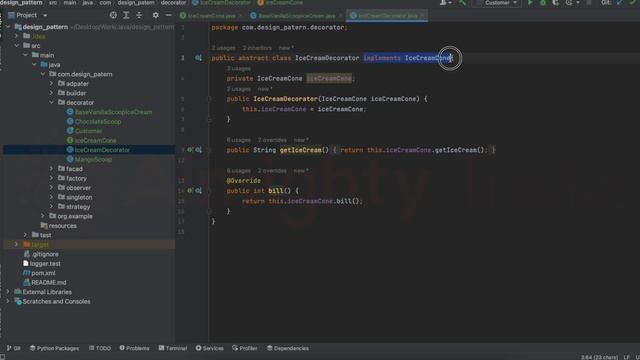Viewport: 640px width, 360px height.
Task: Open the Git tool window
Action: tap(13, 348)
